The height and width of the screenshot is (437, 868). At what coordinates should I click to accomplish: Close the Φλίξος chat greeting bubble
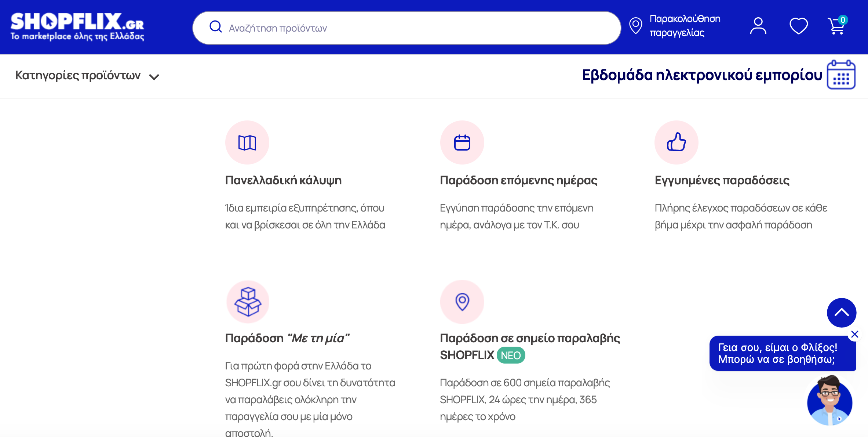point(854,334)
